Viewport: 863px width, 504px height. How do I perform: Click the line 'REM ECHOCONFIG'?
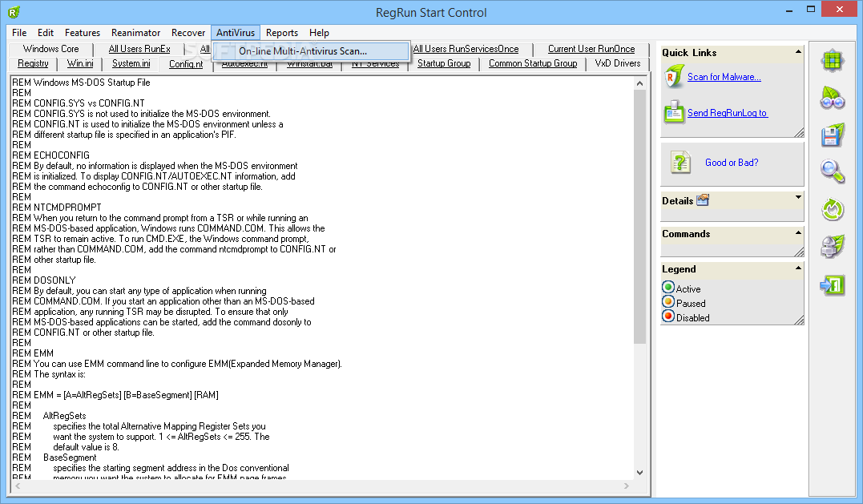coord(50,155)
